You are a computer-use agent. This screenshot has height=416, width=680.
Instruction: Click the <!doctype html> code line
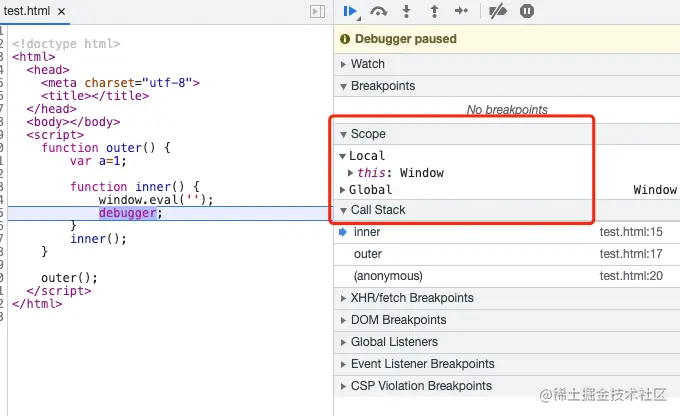tap(66, 44)
